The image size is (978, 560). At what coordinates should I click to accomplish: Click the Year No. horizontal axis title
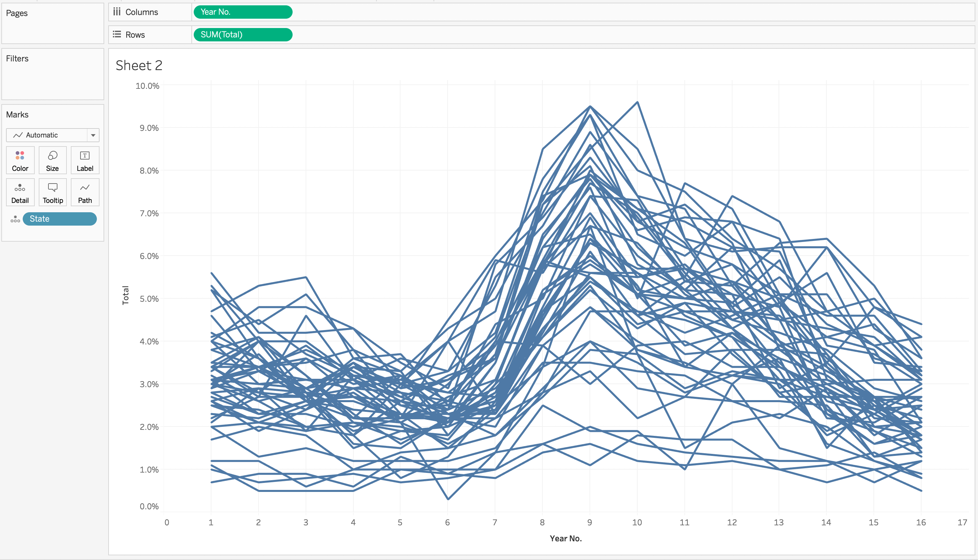pyautogui.click(x=565, y=538)
